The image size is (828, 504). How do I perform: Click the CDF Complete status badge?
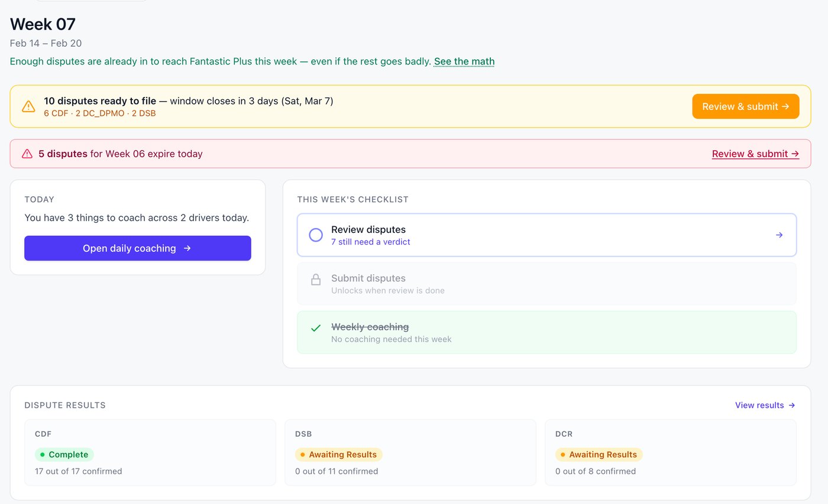tap(64, 454)
